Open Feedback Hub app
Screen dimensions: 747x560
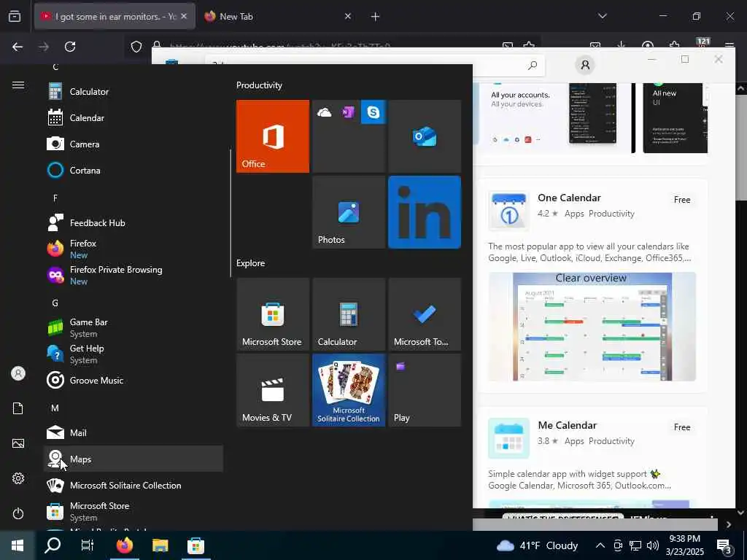133,223
